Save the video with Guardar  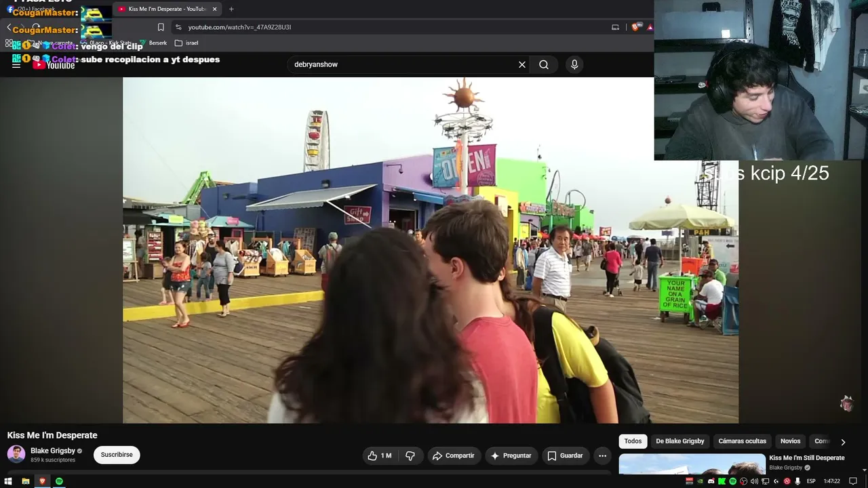click(x=566, y=455)
